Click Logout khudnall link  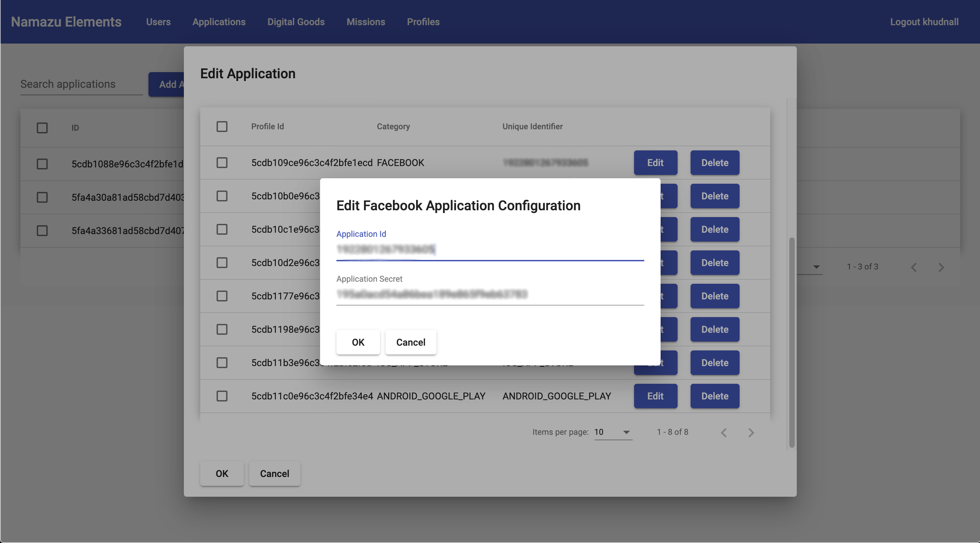click(924, 22)
